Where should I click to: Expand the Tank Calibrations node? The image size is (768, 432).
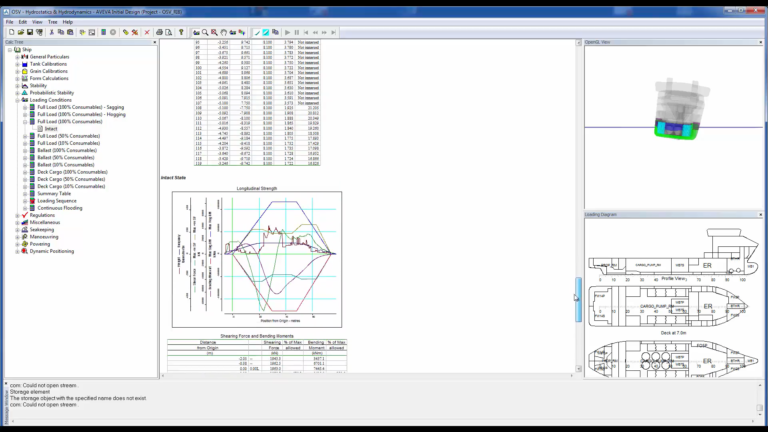pos(18,64)
